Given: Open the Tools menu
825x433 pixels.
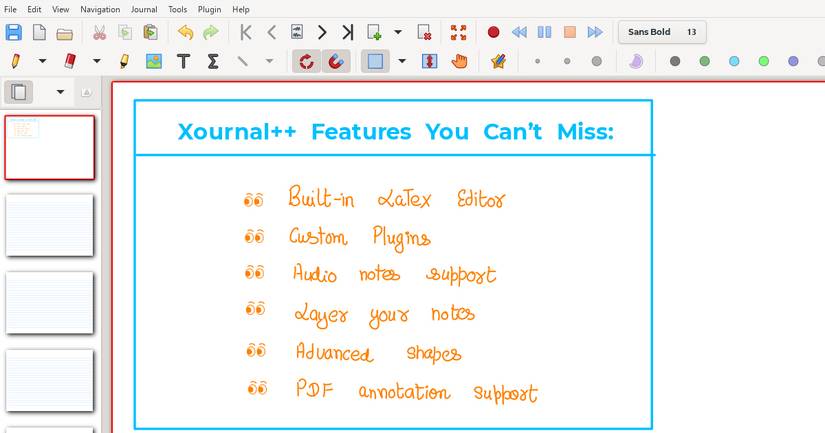Looking at the screenshot, I should click(177, 9).
